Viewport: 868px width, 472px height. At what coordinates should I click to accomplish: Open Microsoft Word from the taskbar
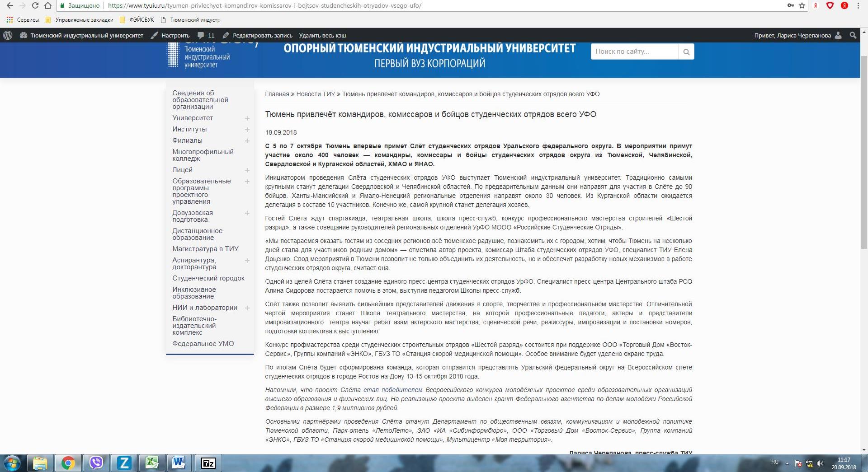click(x=179, y=463)
